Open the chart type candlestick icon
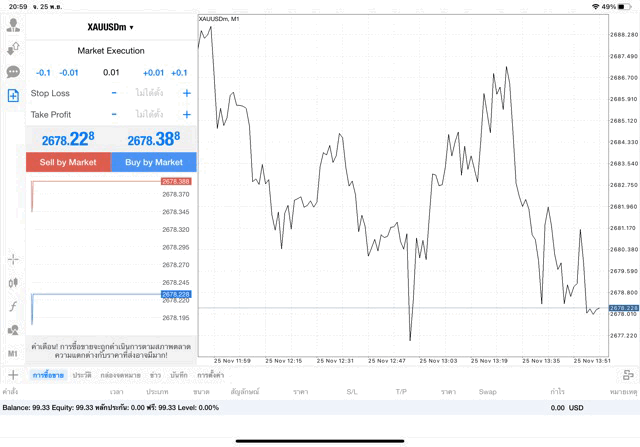The image size is (640, 447). 13,283
